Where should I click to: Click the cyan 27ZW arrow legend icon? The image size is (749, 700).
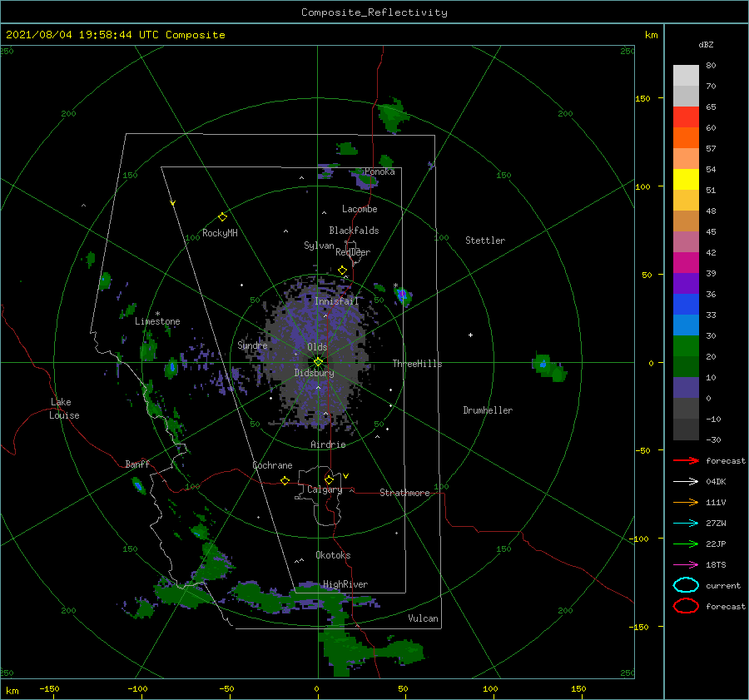pyautogui.click(x=686, y=524)
